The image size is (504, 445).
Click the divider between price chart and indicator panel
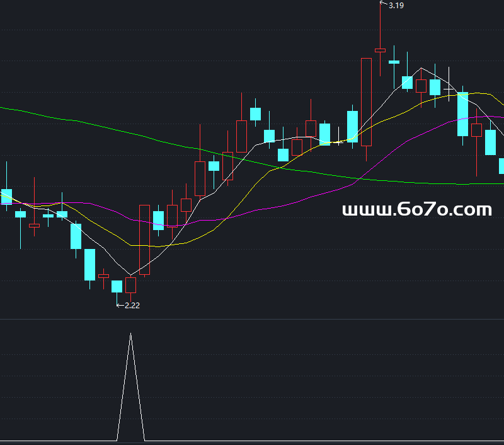pos(252,320)
